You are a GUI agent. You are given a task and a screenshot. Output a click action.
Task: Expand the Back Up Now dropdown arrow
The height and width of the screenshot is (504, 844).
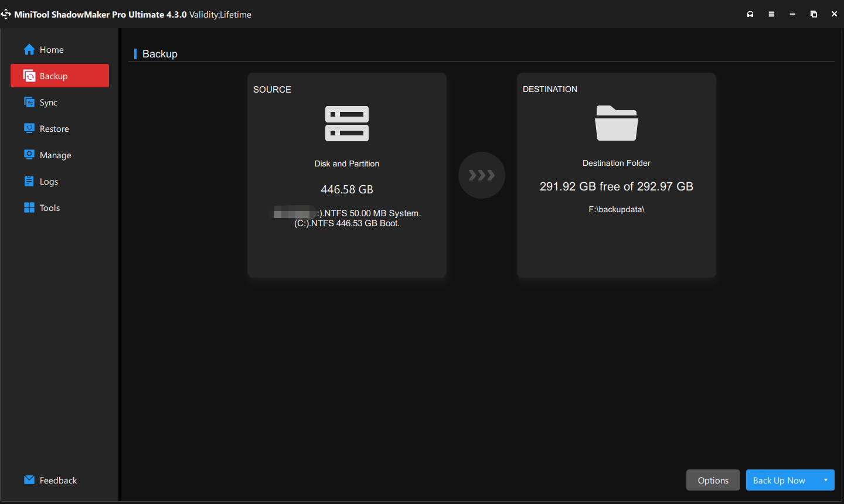[x=826, y=480]
